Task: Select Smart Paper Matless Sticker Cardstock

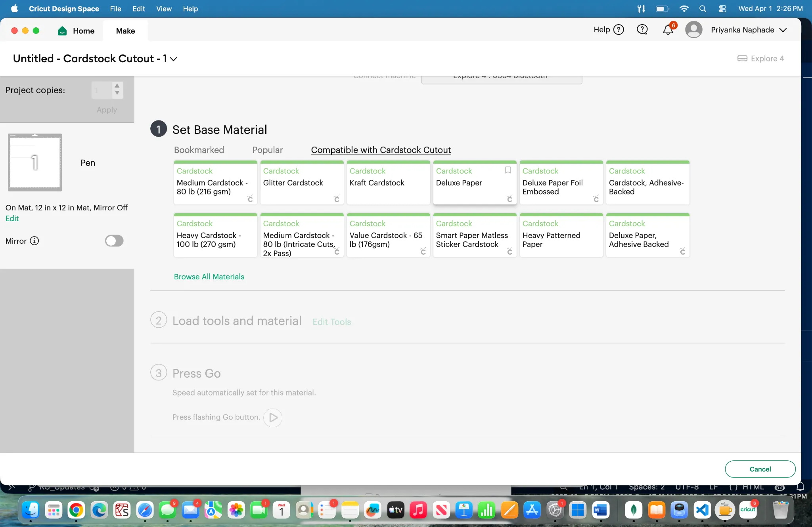Action: [x=475, y=235]
